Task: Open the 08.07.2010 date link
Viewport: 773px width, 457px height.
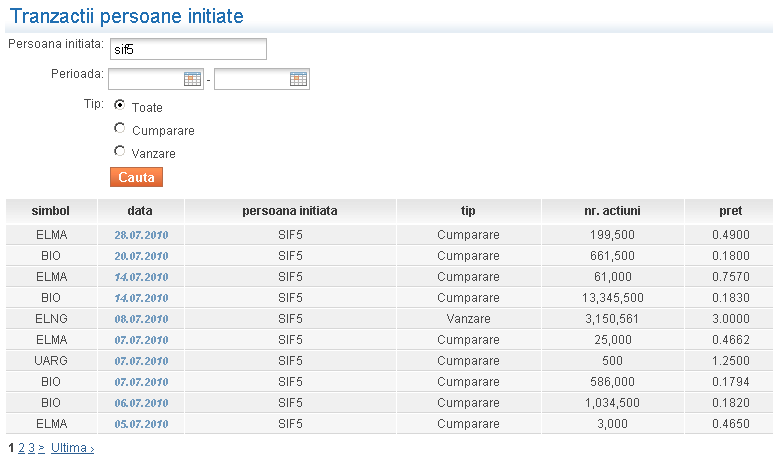Action: tap(141, 319)
